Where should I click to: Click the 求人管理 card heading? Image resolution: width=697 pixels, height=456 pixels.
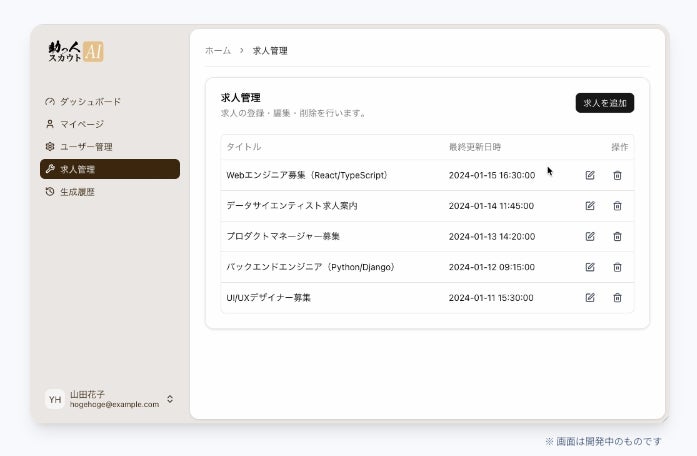point(240,98)
